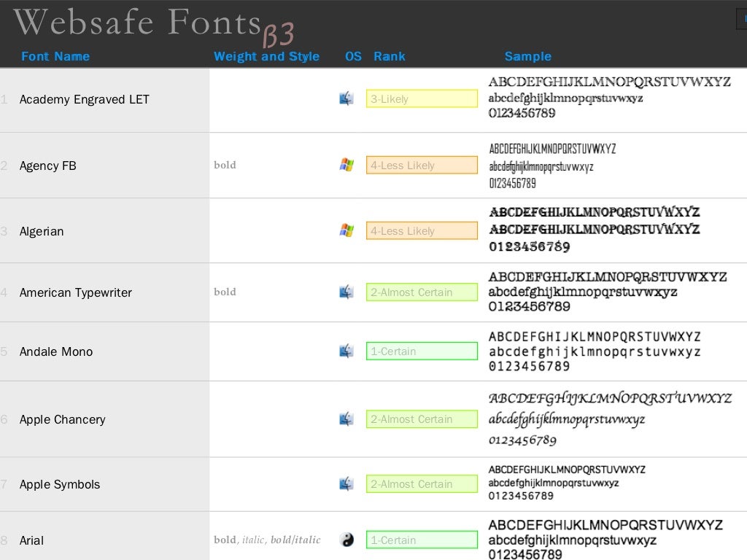Viewport: 747px width, 560px height.
Task: Open the 3-Likely rank box
Action: click(422, 98)
